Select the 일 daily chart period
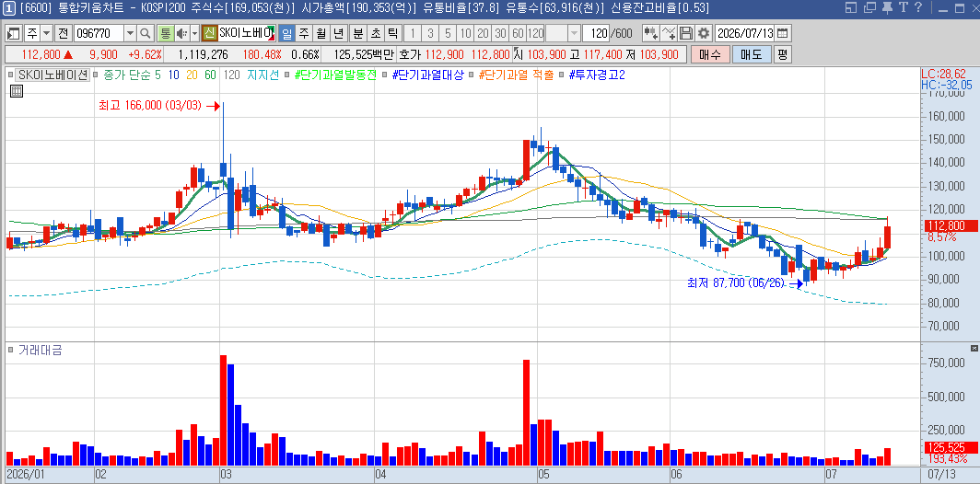This screenshot has height=484, width=980. [286, 33]
